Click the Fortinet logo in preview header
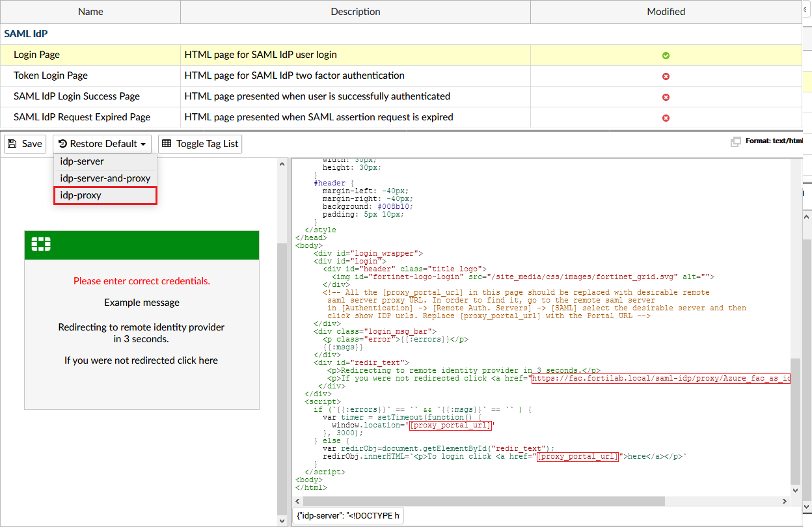Screen dimensions: 812x527 click(x=41, y=245)
